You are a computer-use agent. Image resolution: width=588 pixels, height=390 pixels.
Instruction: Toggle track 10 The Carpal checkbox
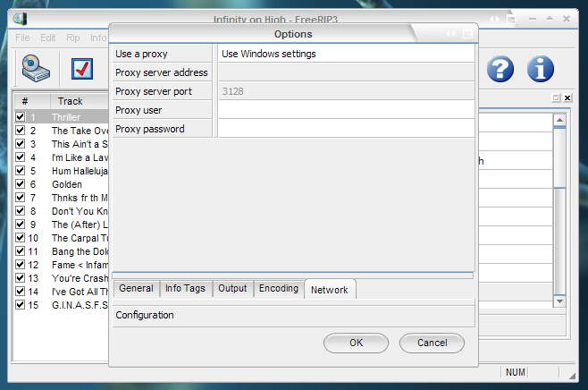click(x=21, y=238)
